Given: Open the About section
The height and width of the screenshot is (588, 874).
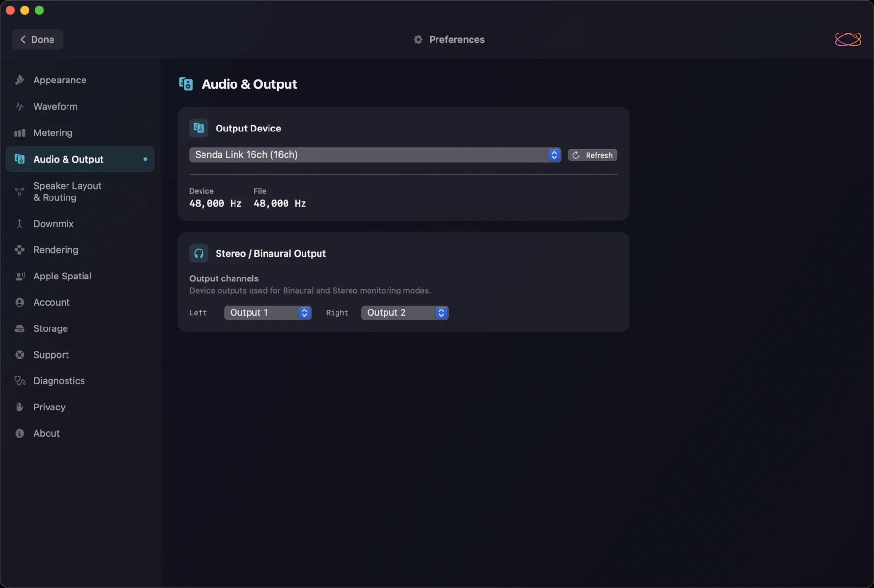Looking at the screenshot, I should (80, 433).
